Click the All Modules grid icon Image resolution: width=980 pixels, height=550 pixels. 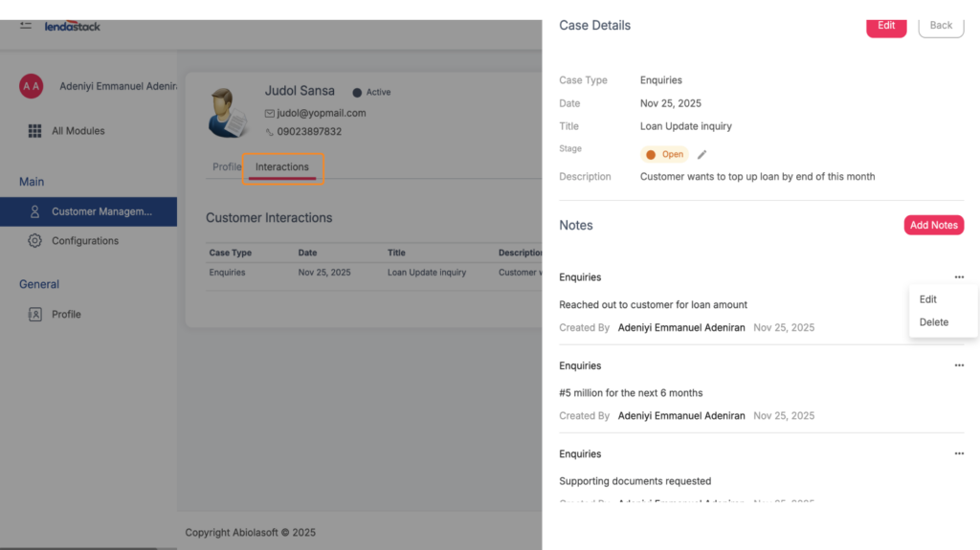[35, 131]
